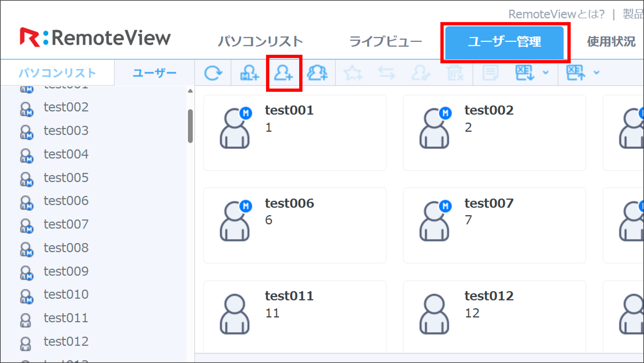Click the Excel upload icon
644x363 pixels.
(576, 73)
